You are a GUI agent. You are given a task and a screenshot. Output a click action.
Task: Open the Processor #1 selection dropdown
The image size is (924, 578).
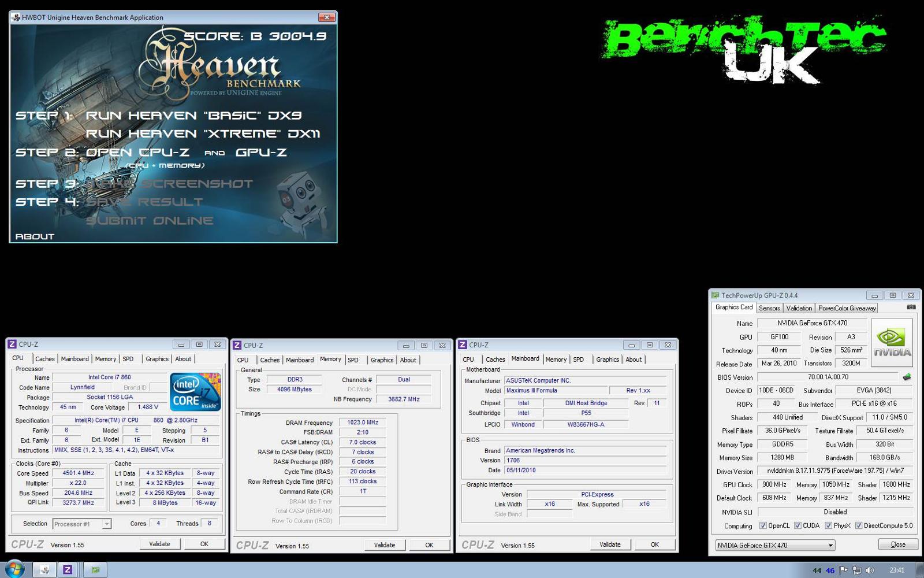(x=81, y=524)
